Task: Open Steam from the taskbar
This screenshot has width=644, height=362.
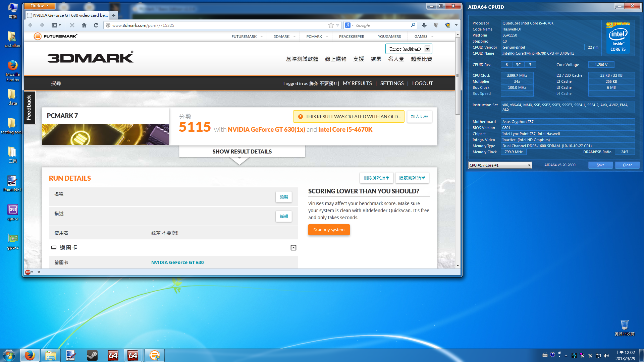Action: (92, 355)
